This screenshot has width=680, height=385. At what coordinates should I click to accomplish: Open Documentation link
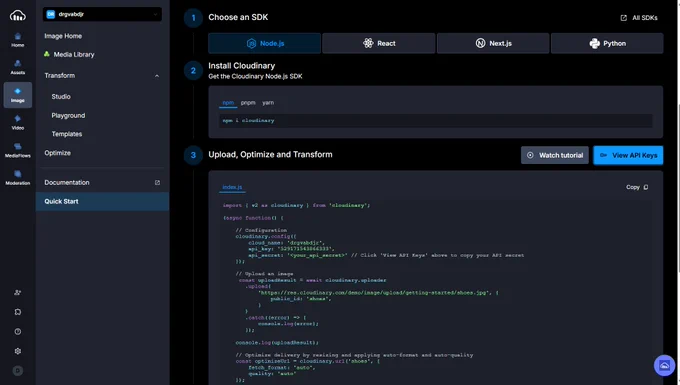[67, 183]
